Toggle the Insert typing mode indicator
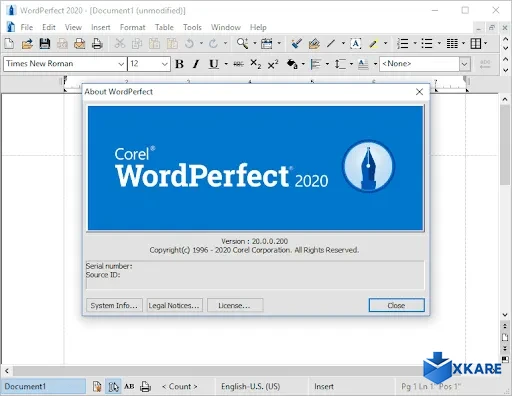 click(x=324, y=387)
